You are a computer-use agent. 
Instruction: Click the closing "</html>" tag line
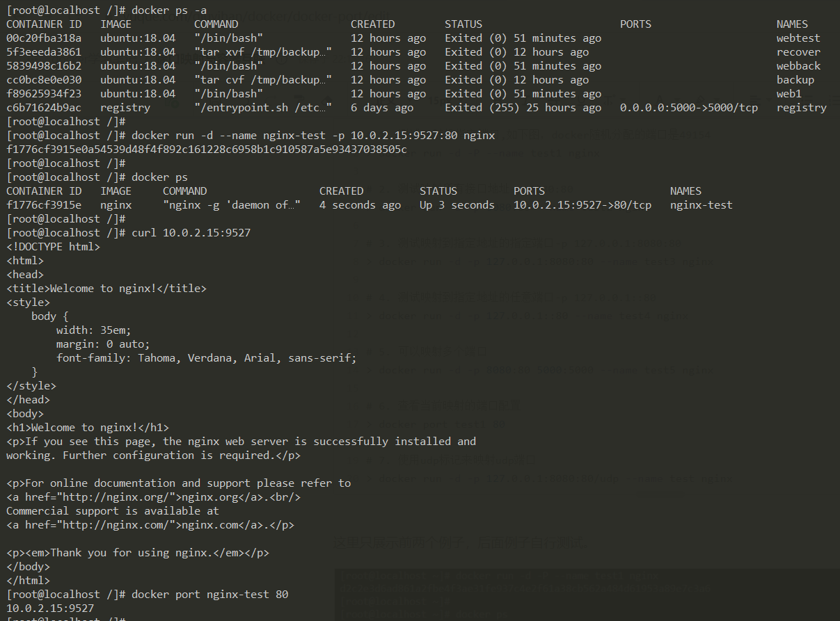(28, 581)
